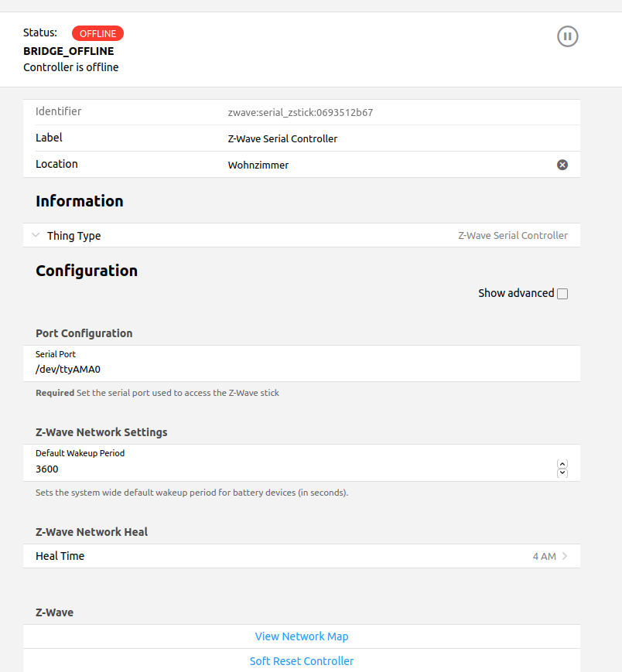Click the BRIDGE_OFFLINE status text
The height and width of the screenshot is (672, 622).
point(69,51)
